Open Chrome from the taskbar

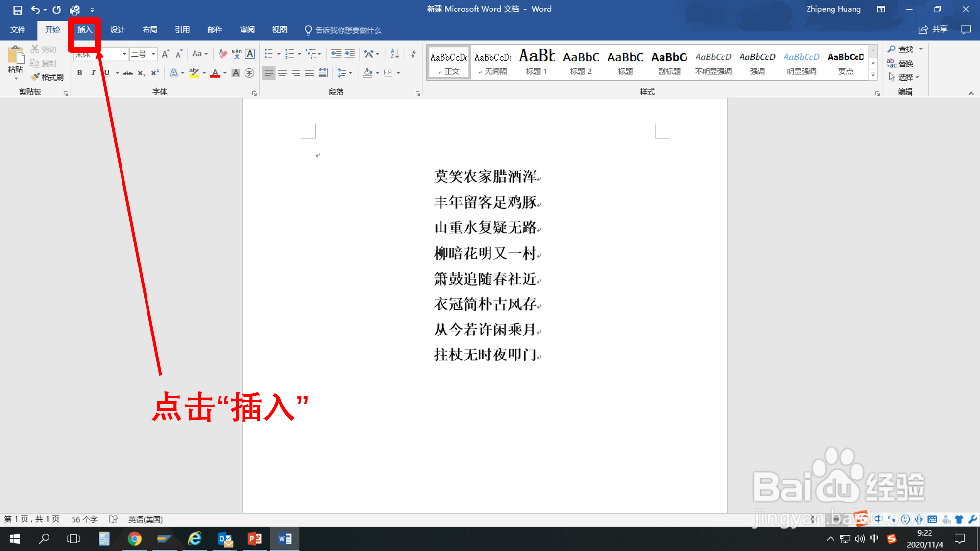click(135, 539)
